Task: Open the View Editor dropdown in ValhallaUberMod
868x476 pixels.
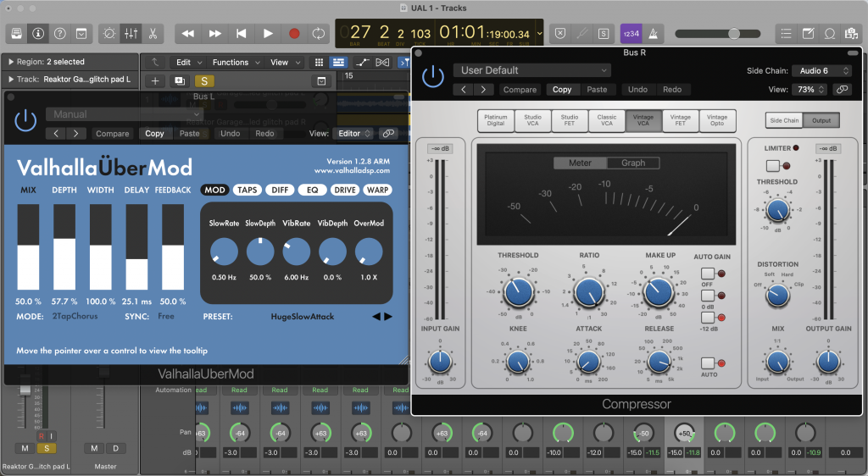Action: pyautogui.click(x=353, y=133)
